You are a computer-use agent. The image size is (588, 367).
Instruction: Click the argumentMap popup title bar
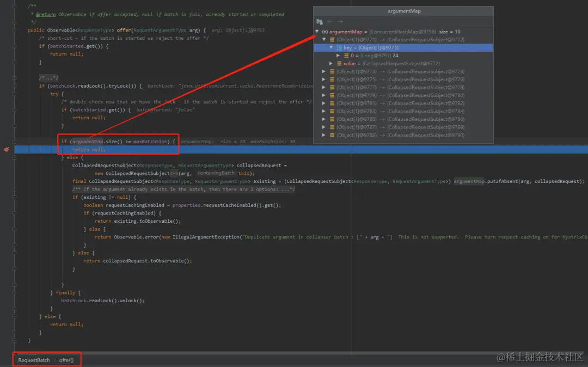(x=403, y=11)
